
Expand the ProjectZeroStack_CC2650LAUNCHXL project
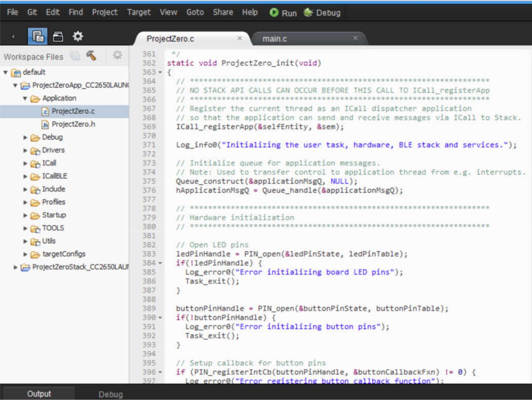pyautogui.click(x=15, y=267)
